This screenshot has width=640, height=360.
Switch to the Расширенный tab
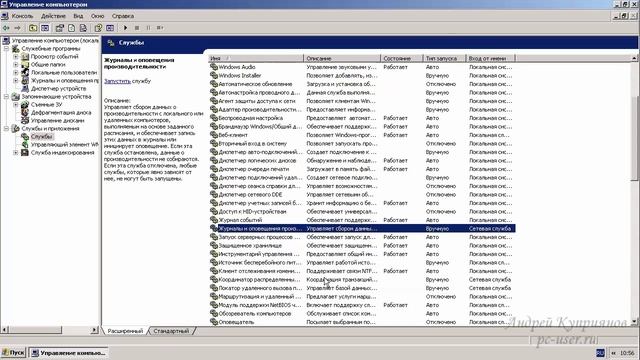125,331
